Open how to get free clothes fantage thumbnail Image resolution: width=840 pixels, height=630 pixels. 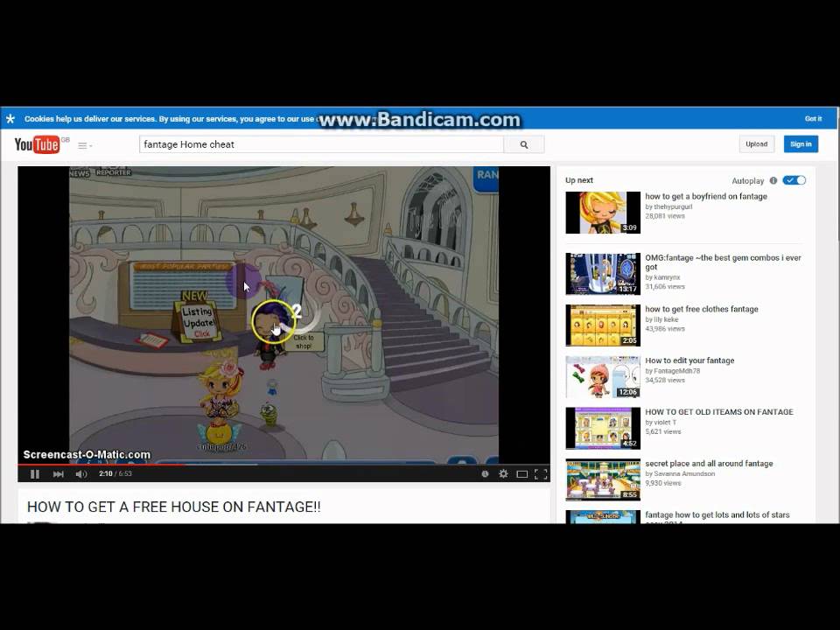[603, 325]
